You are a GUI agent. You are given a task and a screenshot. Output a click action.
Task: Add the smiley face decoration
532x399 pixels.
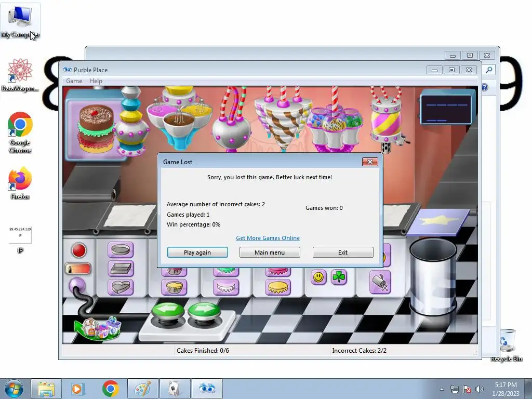coord(318,277)
